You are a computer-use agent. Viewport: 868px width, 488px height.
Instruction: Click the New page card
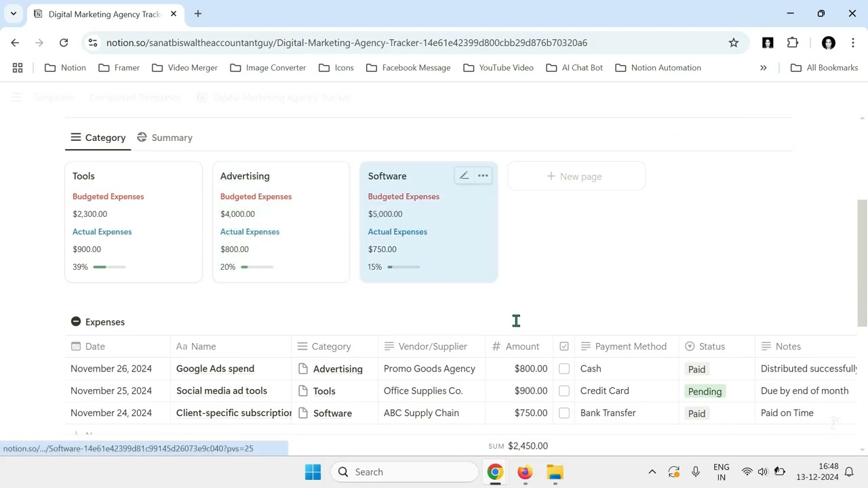click(x=576, y=176)
